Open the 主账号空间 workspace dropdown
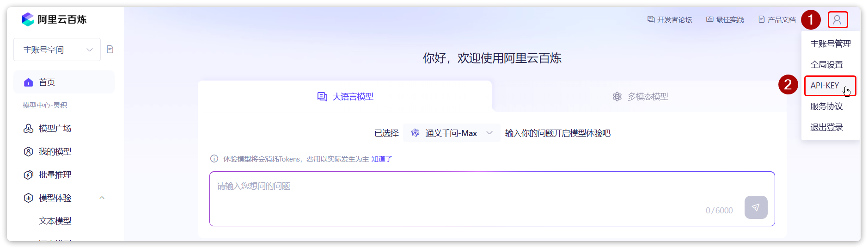This screenshot has height=249, width=868. pos(57,50)
